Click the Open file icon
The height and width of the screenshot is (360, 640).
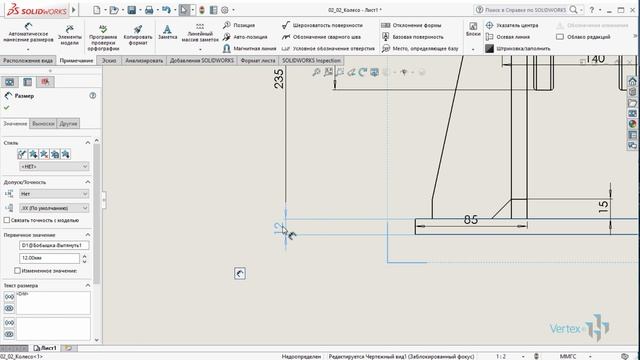coord(114,10)
